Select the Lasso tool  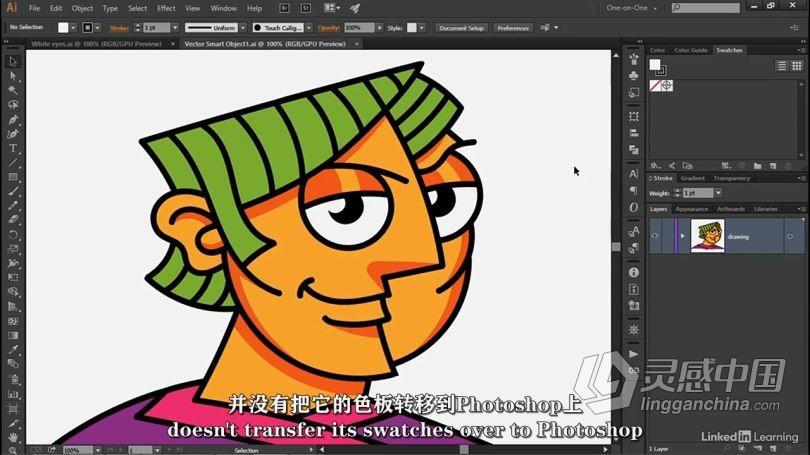pos(13,105)
